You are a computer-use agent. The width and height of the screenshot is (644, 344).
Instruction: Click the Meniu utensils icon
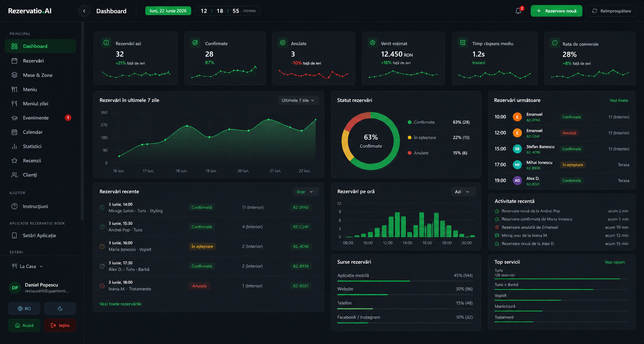coord(14,89)
